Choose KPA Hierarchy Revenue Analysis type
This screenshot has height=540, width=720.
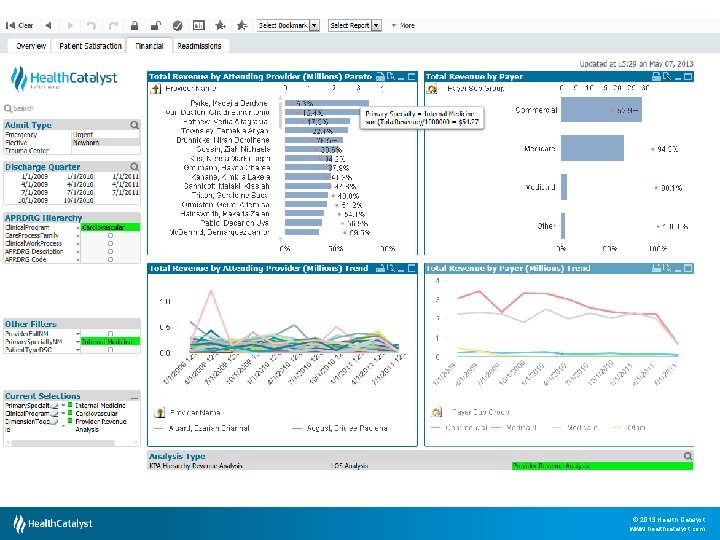pos(196,466)
